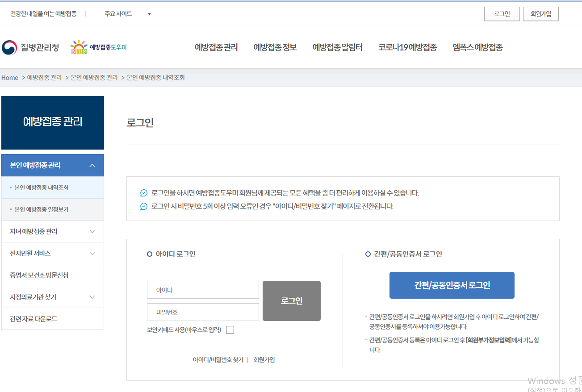The width and height of the screenshot is (582, 392).
Task: Click the 예방접종도우미 NIP logo
Action: coord(99,47)
